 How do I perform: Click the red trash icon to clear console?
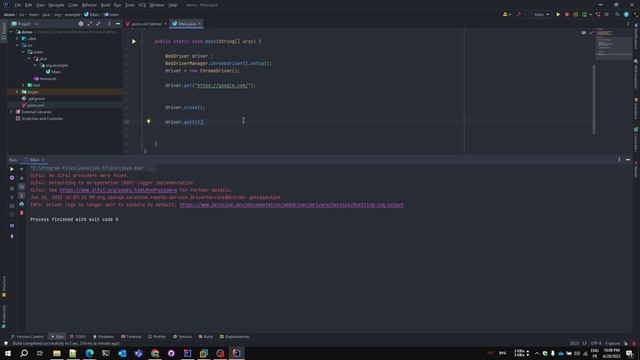(x=22, y=213)
